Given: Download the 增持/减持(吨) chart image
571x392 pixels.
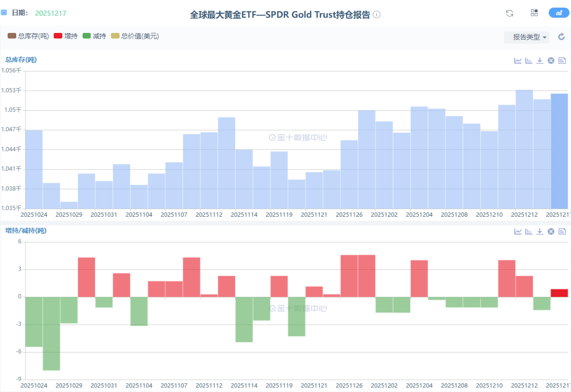Looking at the screenshot, I should click(540, 231).
